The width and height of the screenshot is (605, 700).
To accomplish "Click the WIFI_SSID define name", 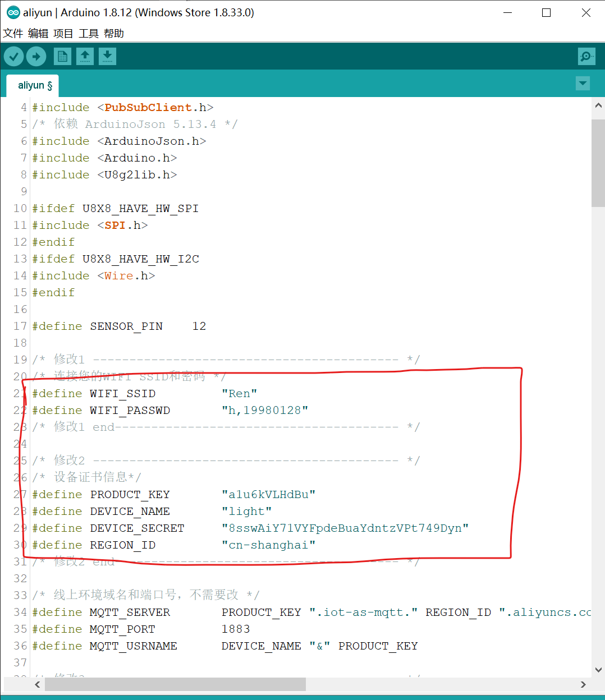I will [x=123, y=393].
